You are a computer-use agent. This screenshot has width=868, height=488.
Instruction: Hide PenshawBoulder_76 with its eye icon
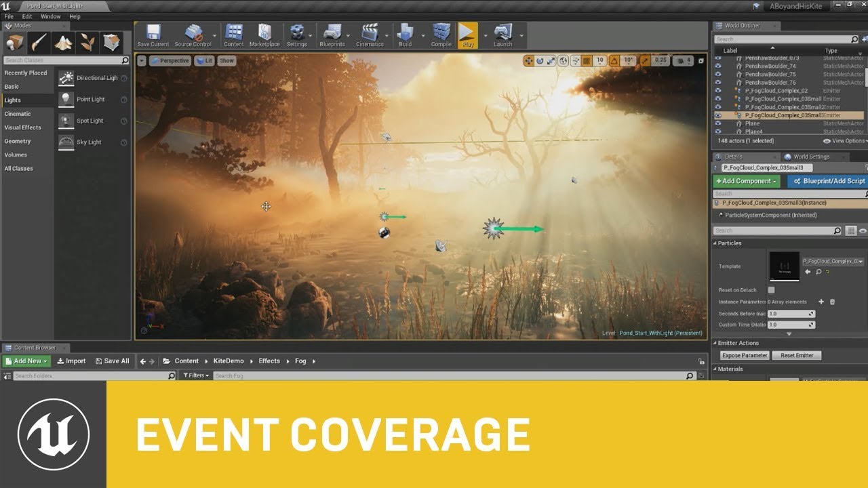(x=718, y=83)
